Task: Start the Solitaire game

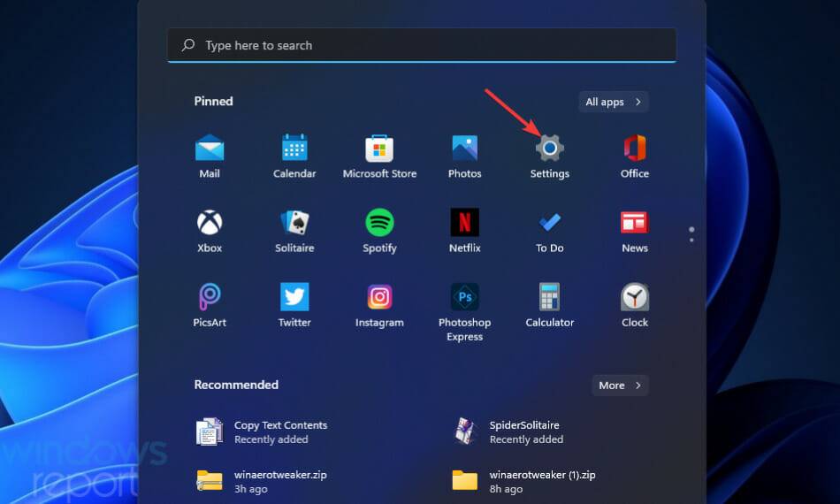Action: pos(294,231)
